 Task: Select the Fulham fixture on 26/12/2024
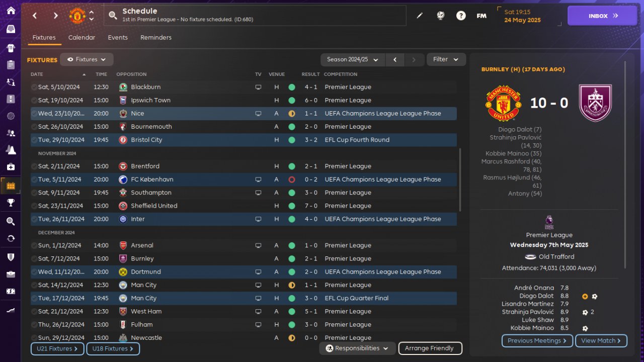(244, 325)
